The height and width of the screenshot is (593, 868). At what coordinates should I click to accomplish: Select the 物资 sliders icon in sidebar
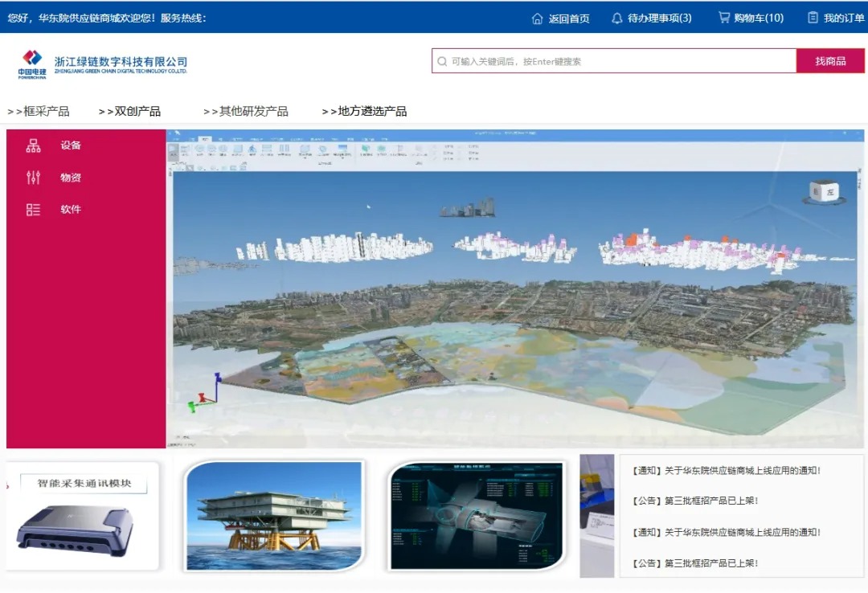tap(33, 178)
